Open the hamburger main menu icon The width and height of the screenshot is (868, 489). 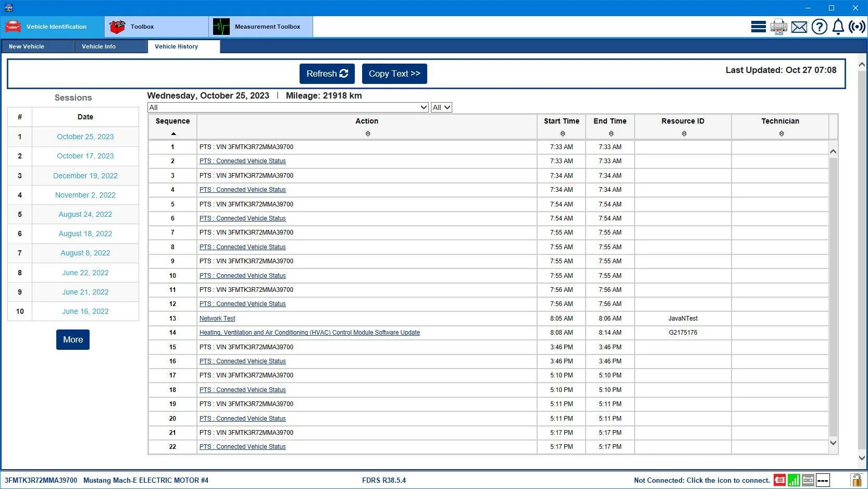pos(758,27)
